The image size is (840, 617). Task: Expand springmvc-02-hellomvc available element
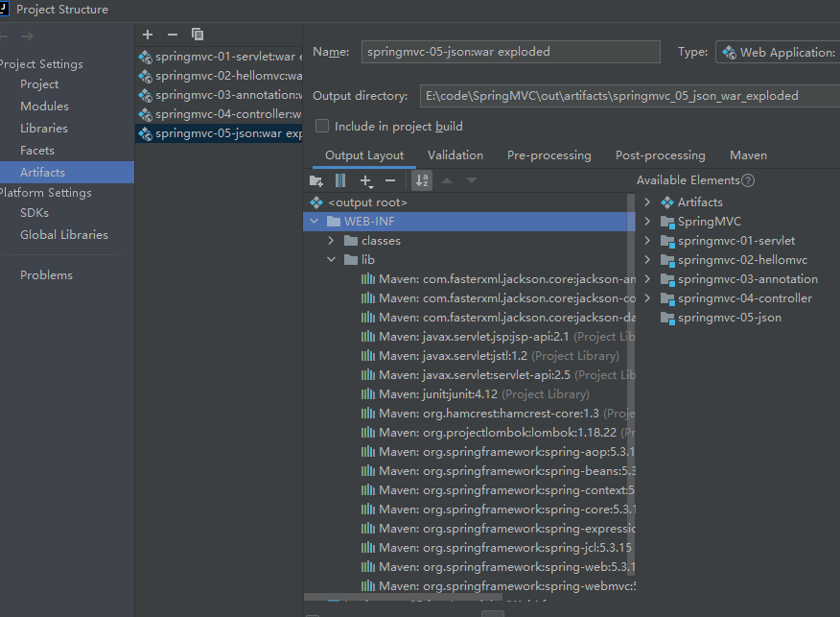point(647,260)
